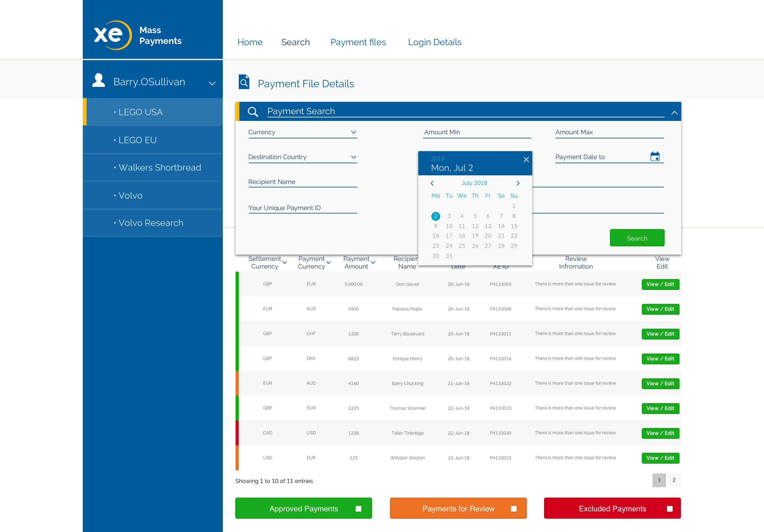Open the Payment files tab

[358, 42]
